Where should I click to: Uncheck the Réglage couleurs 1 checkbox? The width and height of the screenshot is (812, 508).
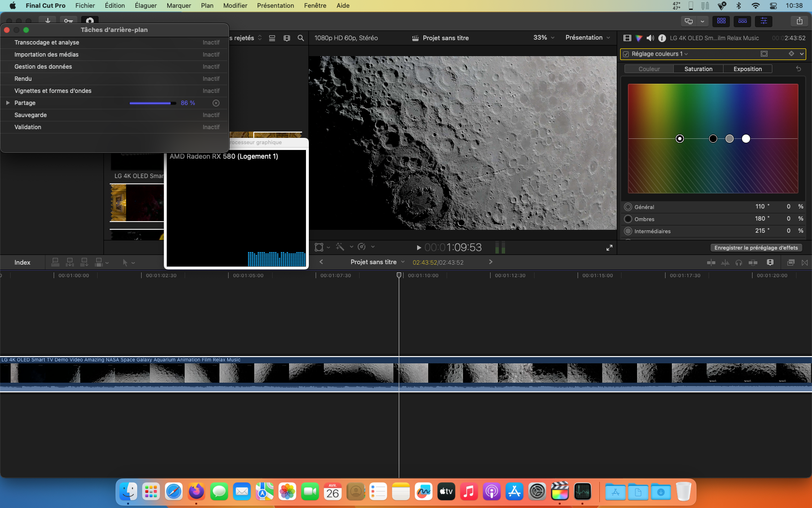(x=626, y=54)
